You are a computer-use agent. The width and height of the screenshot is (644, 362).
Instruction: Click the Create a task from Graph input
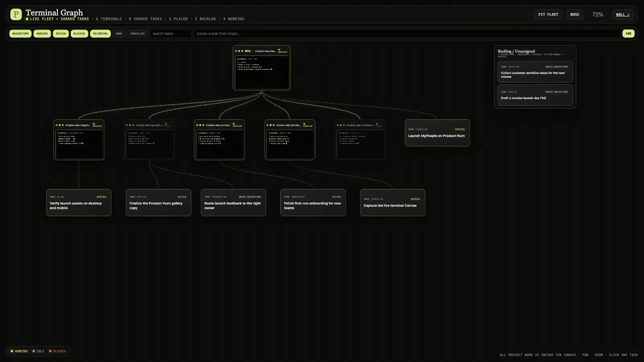point(407,34)
